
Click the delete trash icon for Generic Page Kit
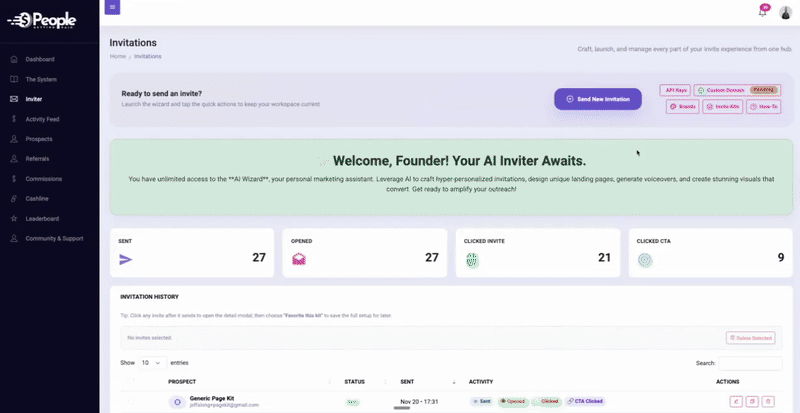pos(770,402)
